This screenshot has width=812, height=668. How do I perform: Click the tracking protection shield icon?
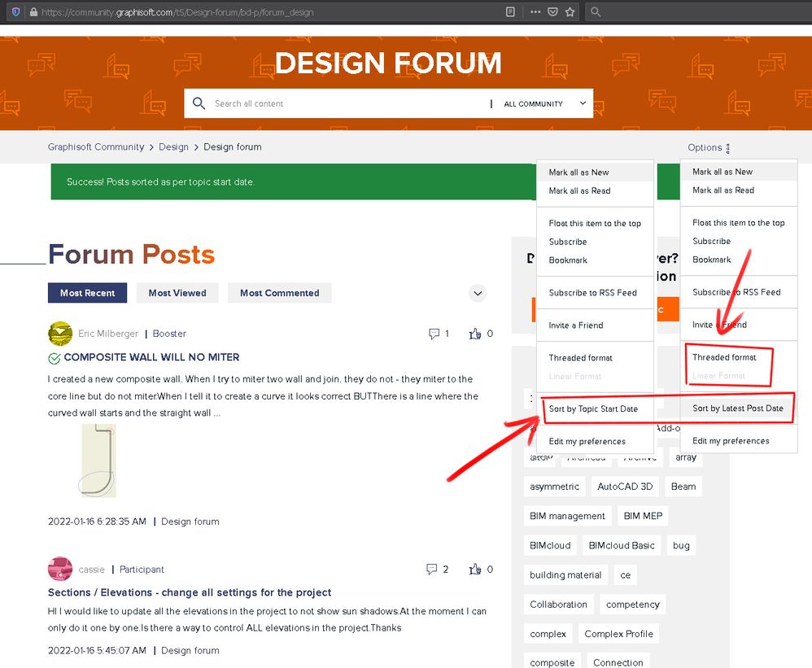point(15,12)
